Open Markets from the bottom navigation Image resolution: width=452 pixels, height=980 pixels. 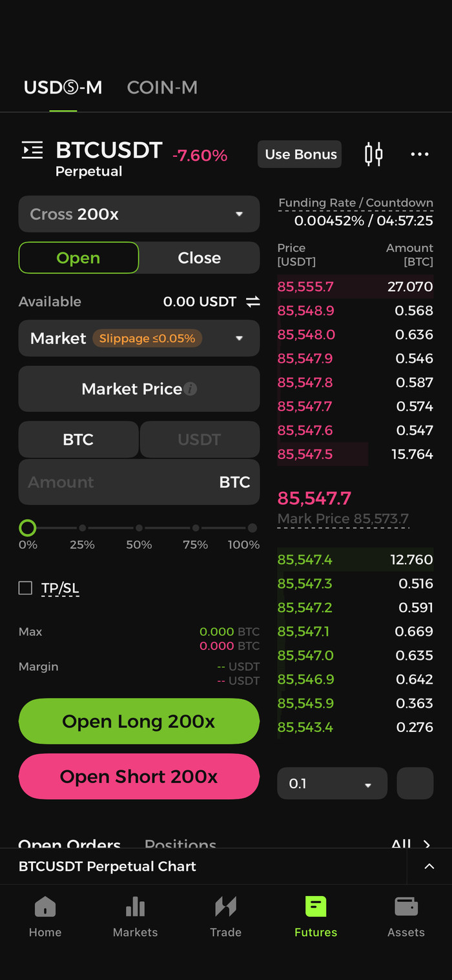(135, 915)
